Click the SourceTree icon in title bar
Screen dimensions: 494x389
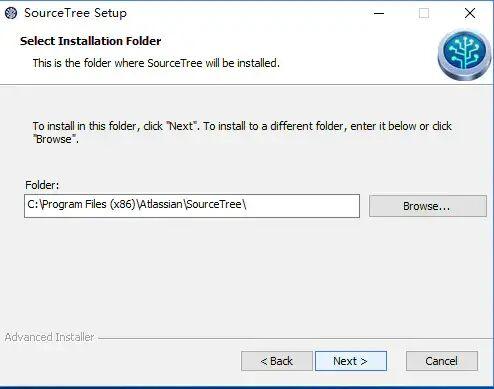pyautogui.click(x=11, y=13)
